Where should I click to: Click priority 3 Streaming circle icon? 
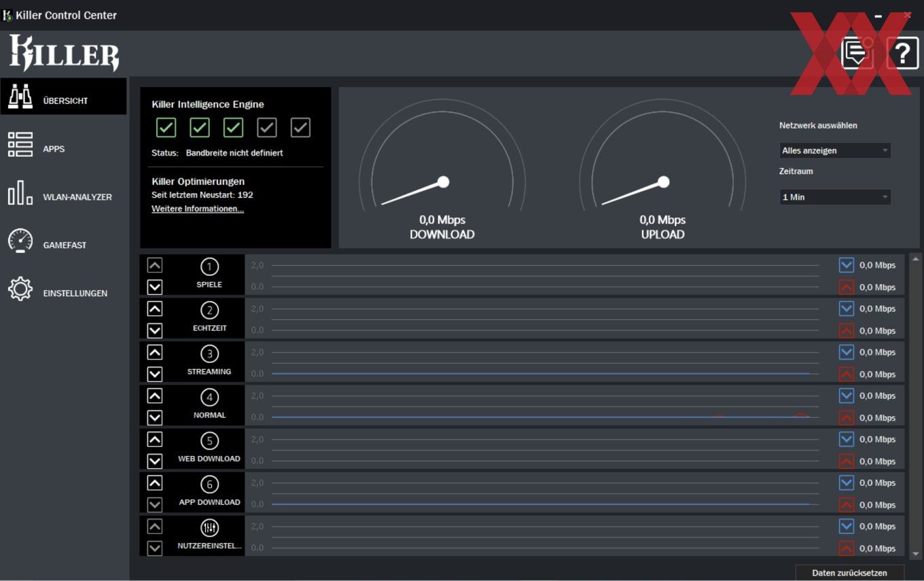pyautogui.click(x=209, y=354)
